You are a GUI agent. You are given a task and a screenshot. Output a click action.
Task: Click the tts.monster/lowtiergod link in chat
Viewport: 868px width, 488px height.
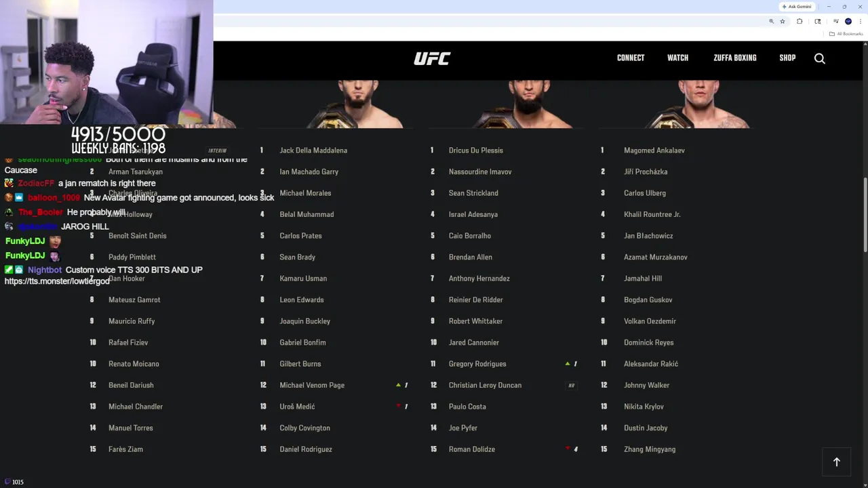click(x=57, y=281)
